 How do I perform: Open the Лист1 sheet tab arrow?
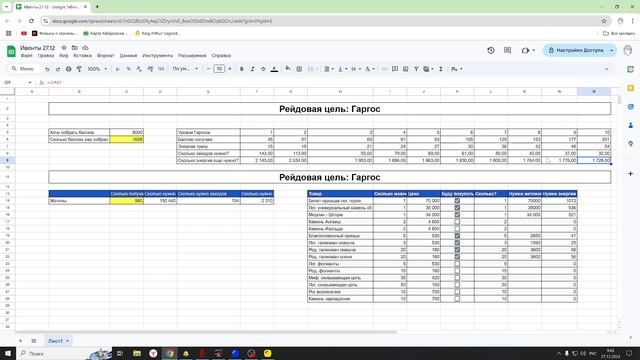point(67,341)
